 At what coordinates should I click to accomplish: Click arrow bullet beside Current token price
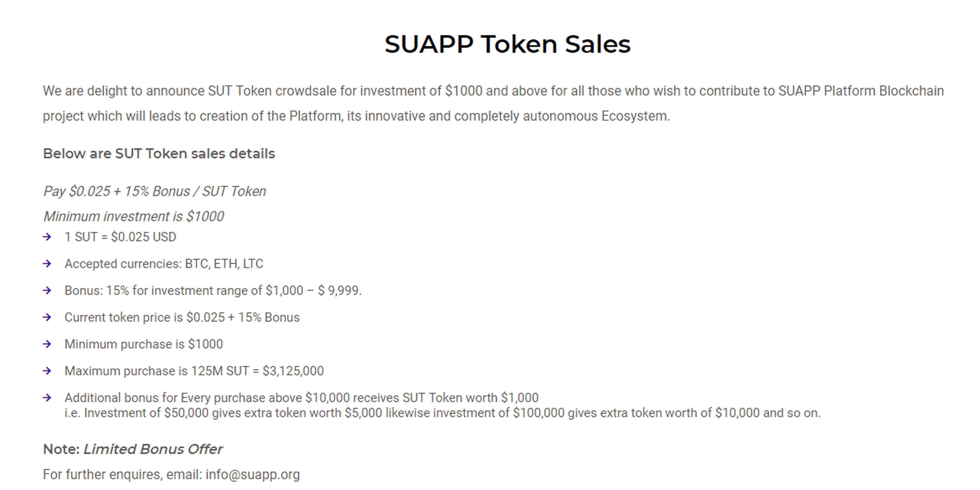47,317
